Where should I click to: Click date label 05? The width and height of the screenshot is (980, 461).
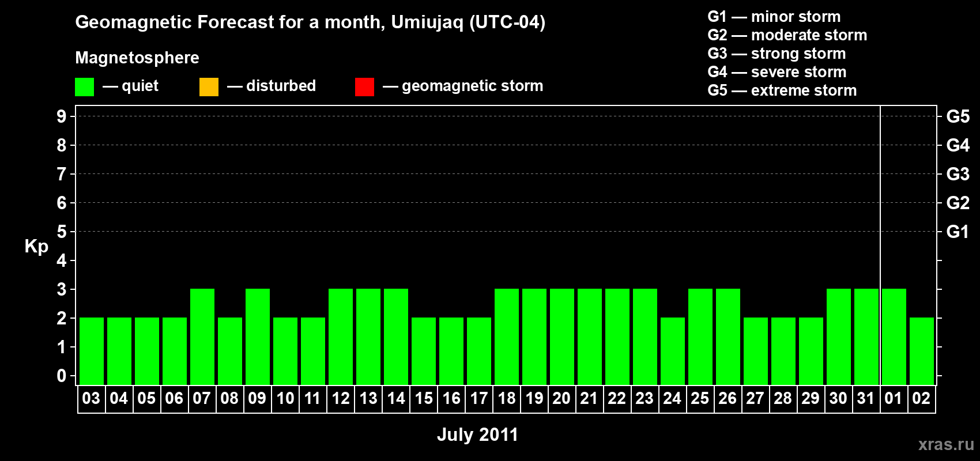(x=146, y=398)
